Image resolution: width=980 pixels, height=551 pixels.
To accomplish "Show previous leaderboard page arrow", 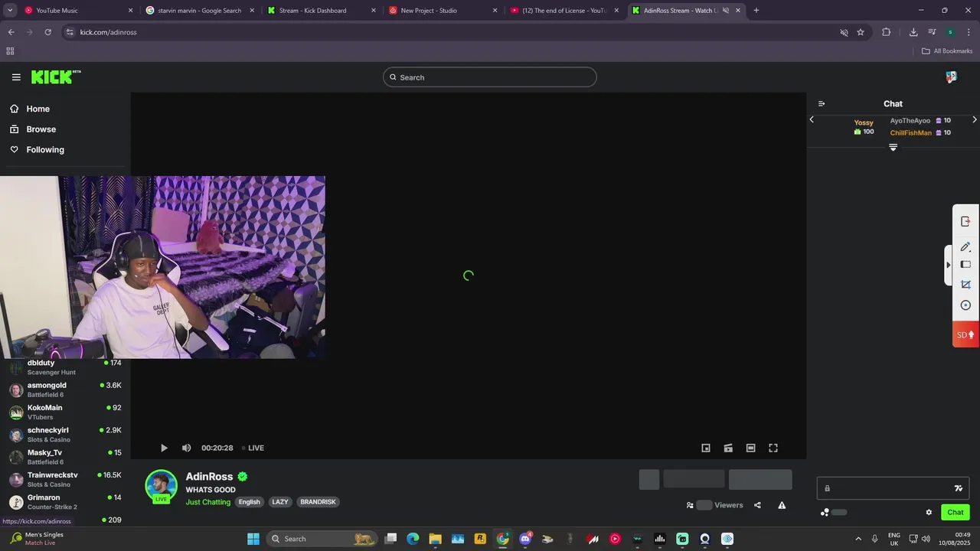I will click(x=812, y=119).
